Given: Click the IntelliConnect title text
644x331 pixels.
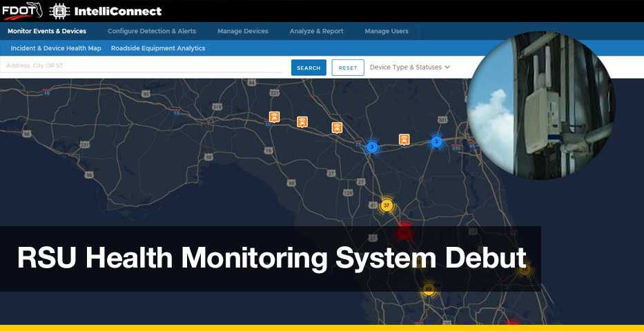Looking at the screenshot, I should pyautogui.click(x=118, y=12).
